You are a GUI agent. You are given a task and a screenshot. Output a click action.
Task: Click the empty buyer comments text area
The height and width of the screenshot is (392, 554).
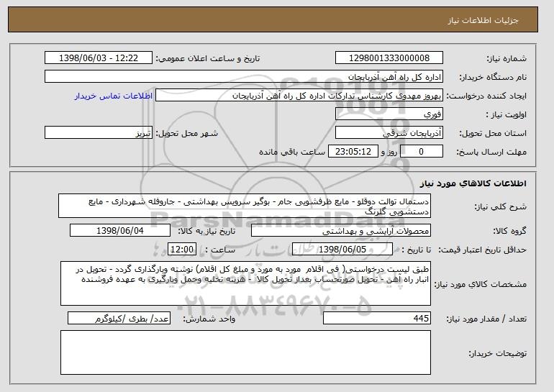(245, 352)
